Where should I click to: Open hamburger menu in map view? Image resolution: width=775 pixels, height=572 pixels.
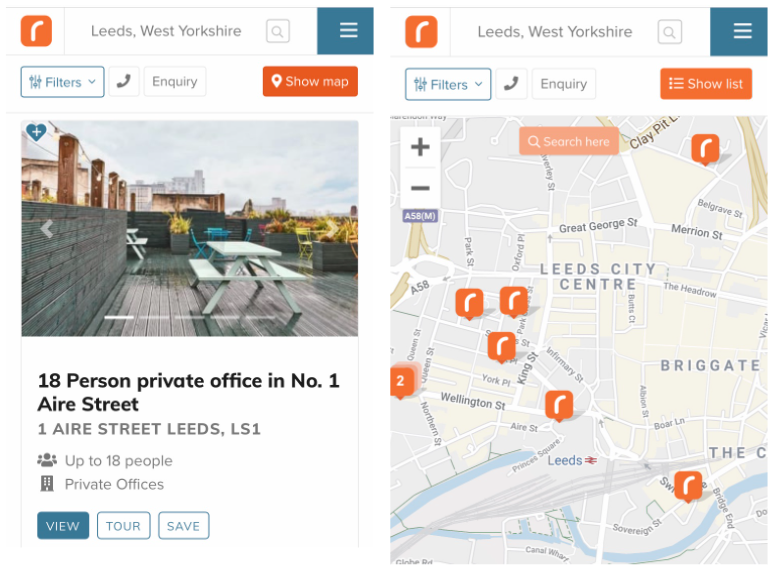click(x=742, y=31)
